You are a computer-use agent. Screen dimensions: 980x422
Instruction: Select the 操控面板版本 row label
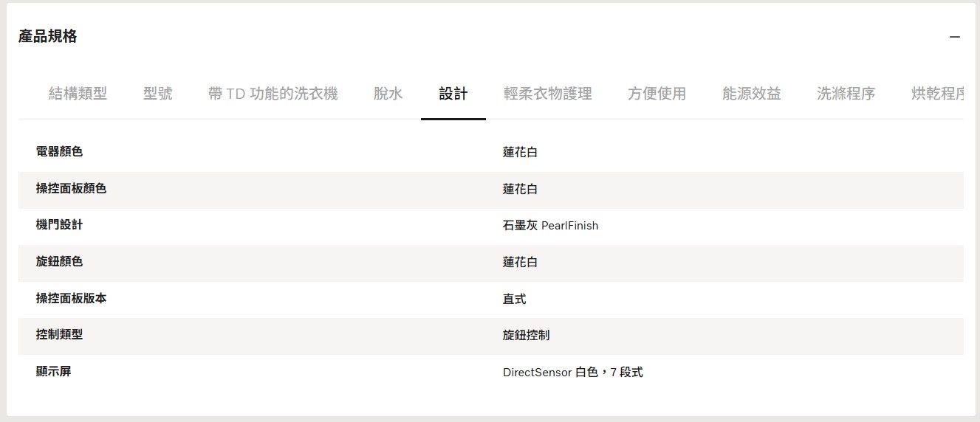click(71, 299)
